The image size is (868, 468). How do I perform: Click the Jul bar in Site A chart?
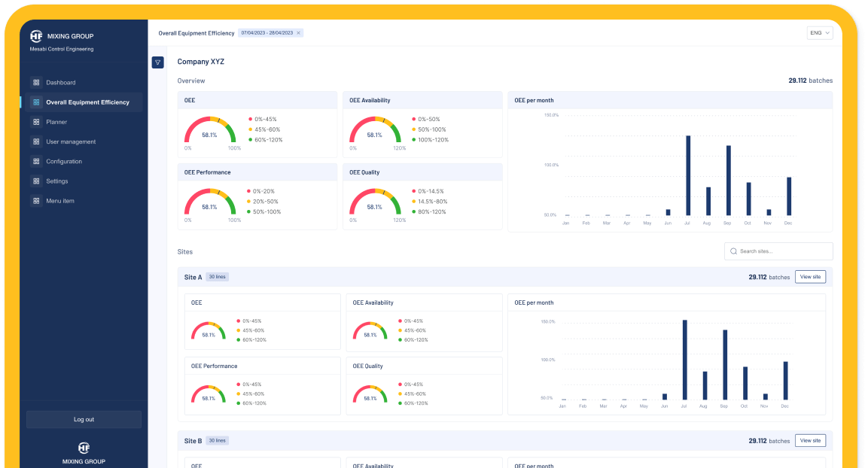click(685, 360)
